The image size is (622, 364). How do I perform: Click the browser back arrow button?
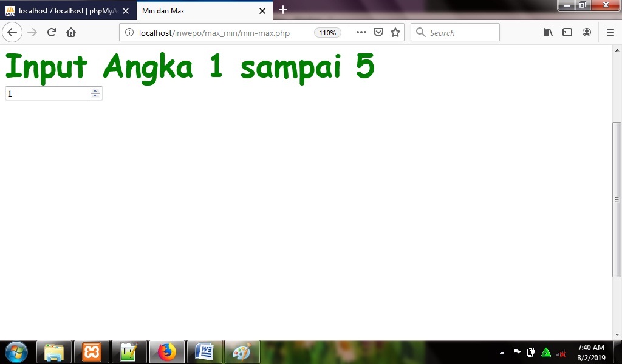12,33
